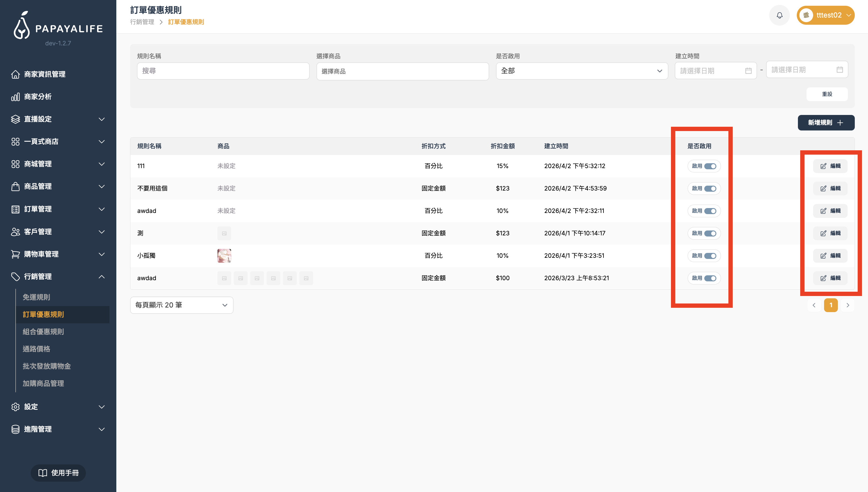Viewport: 868px width, 492px height.
Task: Open 組合優惠規則 submenu item
Action: click(43, 332)
